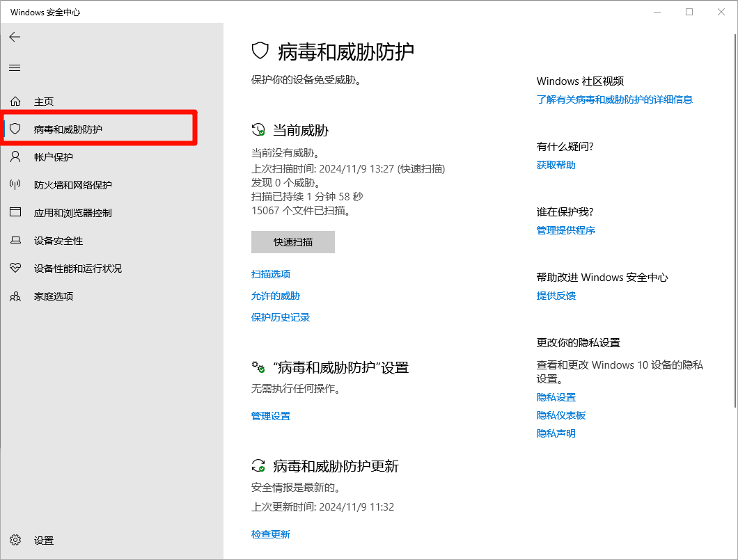Open the 允许的威胁 link
The image size is (738, 560).
coord(275,295)
